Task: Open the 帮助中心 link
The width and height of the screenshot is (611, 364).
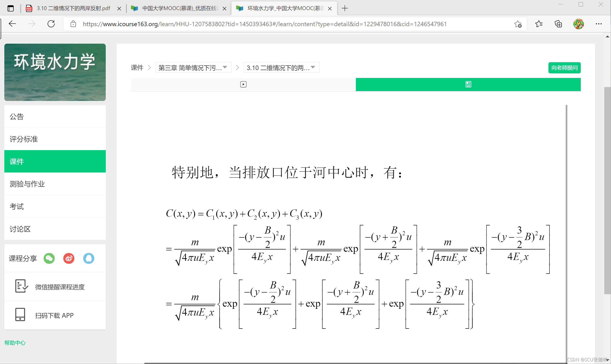Action: 15,343
